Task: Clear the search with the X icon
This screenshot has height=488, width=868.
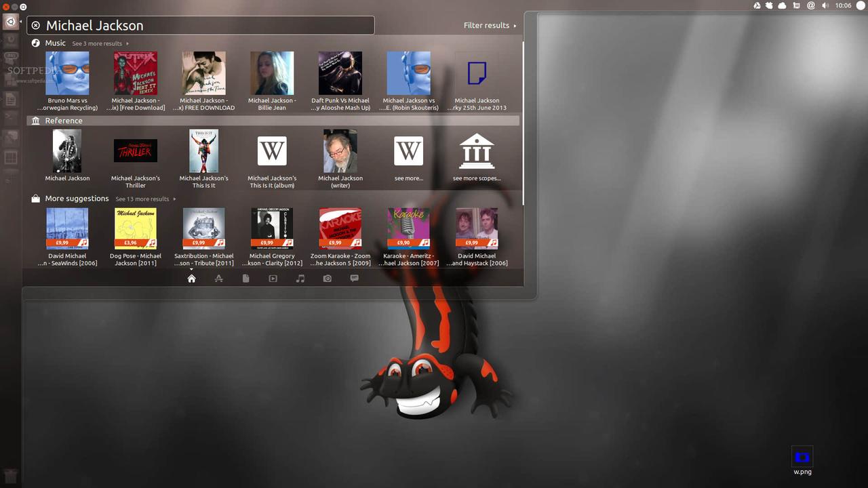Action: pos(36,26)
